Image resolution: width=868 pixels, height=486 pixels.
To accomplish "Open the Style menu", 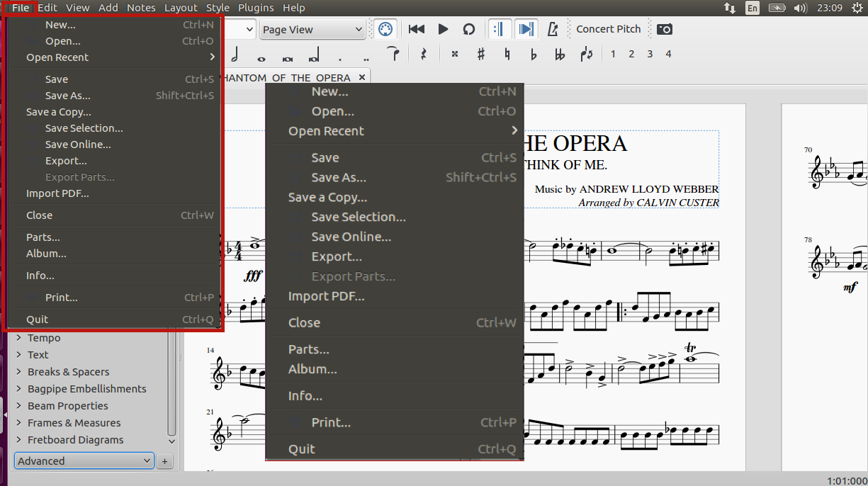I will coord(218,8).
